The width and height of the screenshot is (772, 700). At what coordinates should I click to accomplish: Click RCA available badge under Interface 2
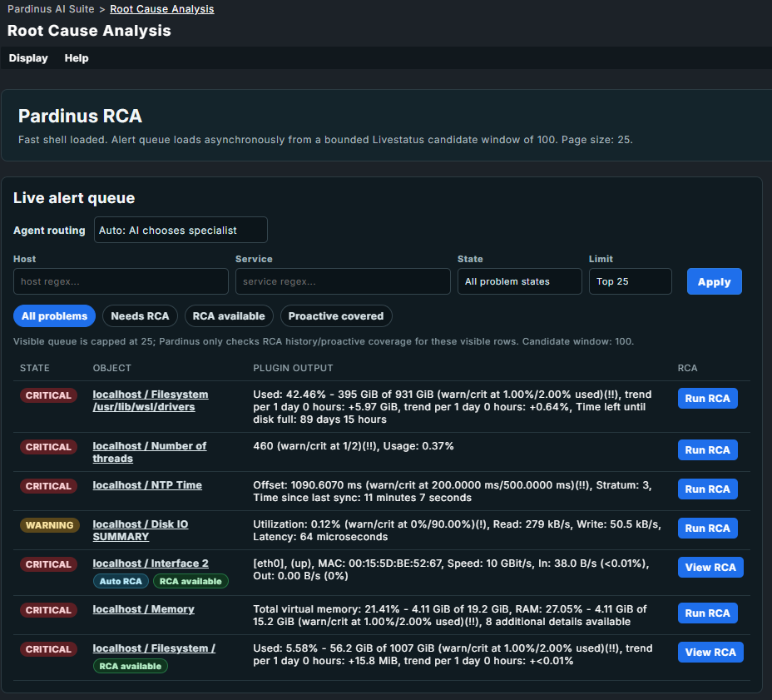[x=191, y=581]
